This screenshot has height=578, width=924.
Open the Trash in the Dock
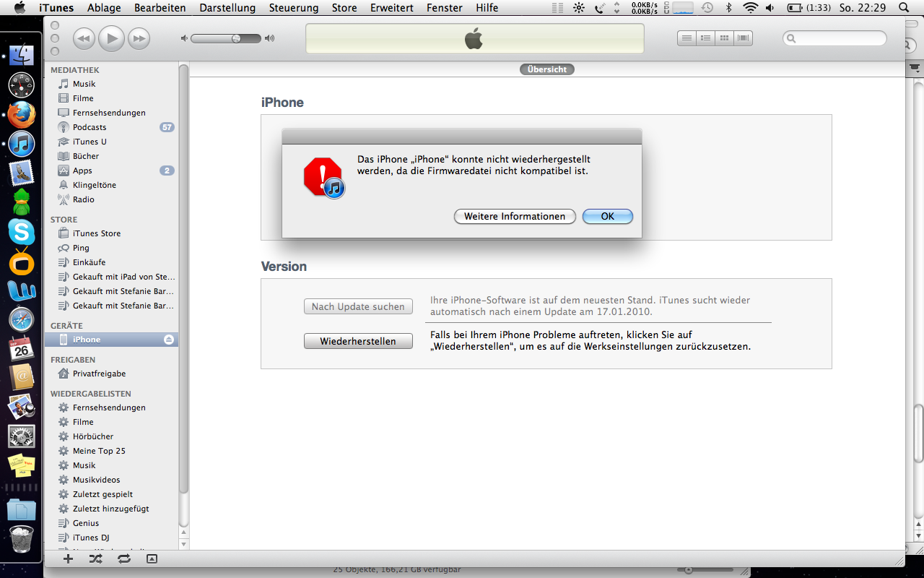click(x=22, y=538)
